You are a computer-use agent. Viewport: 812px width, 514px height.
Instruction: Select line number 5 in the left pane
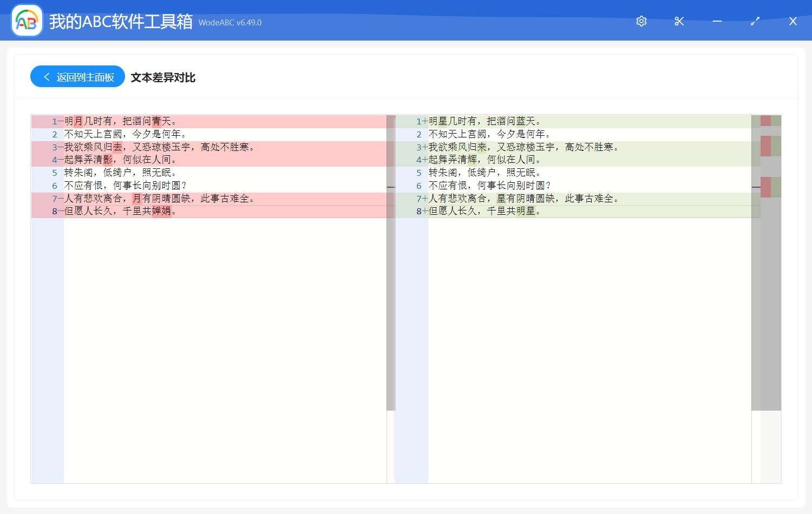(x=54, y=173)
